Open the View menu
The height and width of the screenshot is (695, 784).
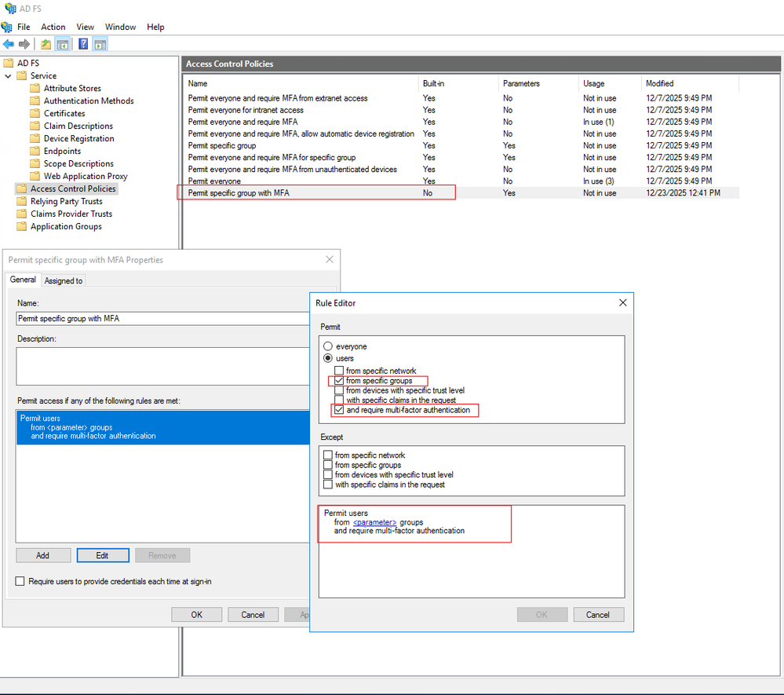tap(85, 27)
